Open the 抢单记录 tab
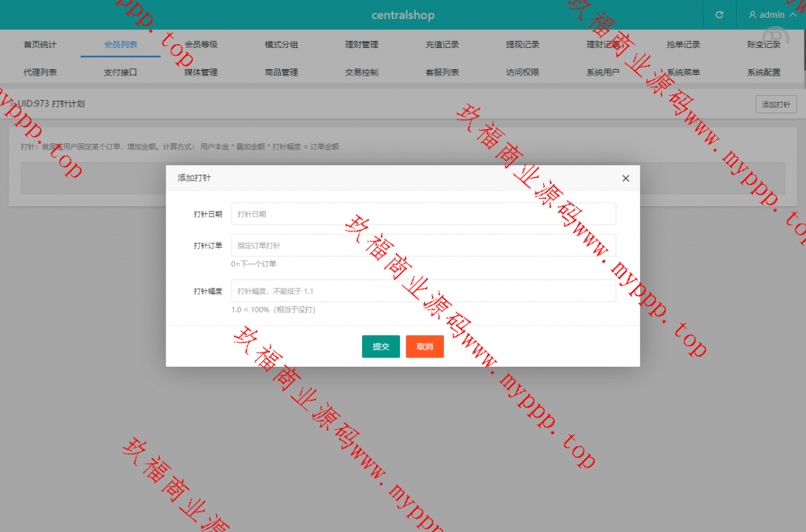Screen dimensions: 806x532 pos(683,45)
